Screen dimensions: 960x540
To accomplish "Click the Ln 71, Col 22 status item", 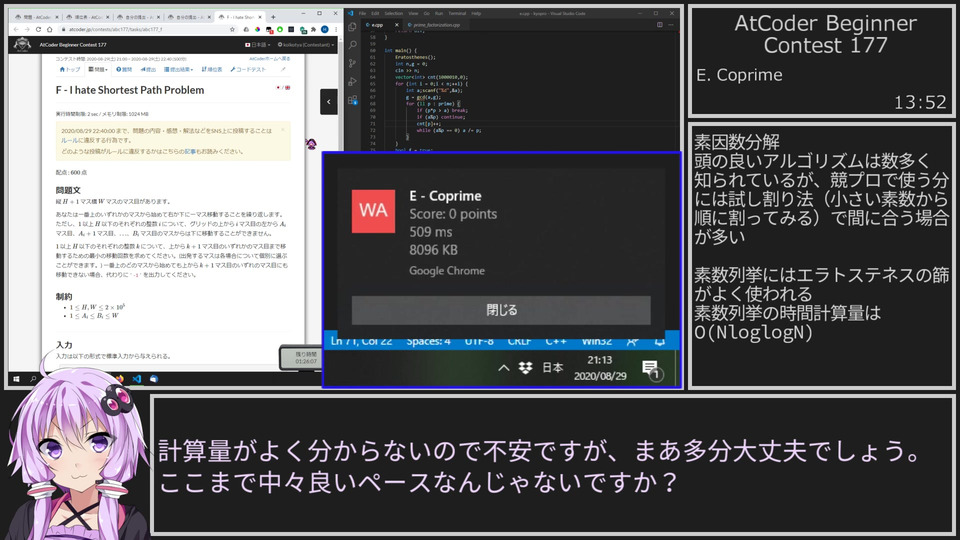I will click(x=361, y=341).
